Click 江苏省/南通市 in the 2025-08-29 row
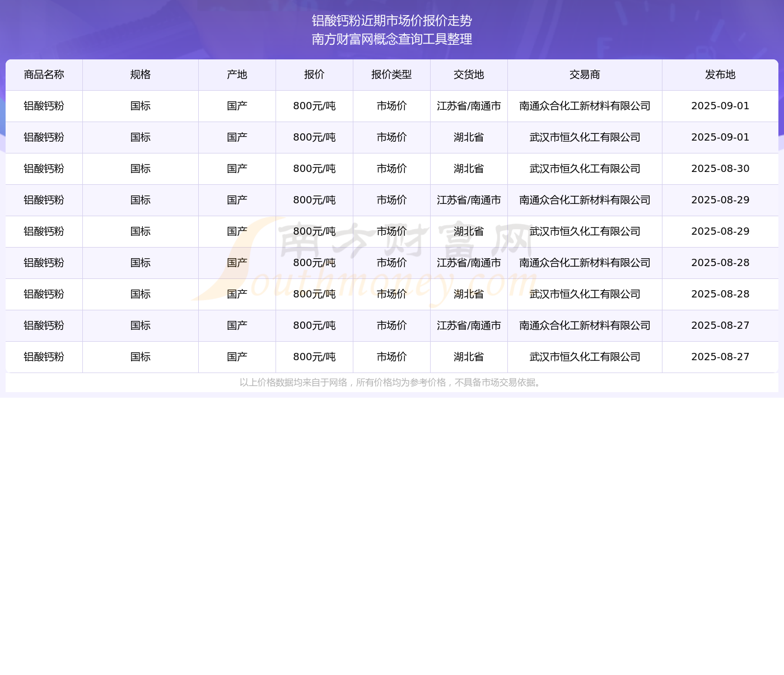Screen dimensions: 784x675 [469, 200]
